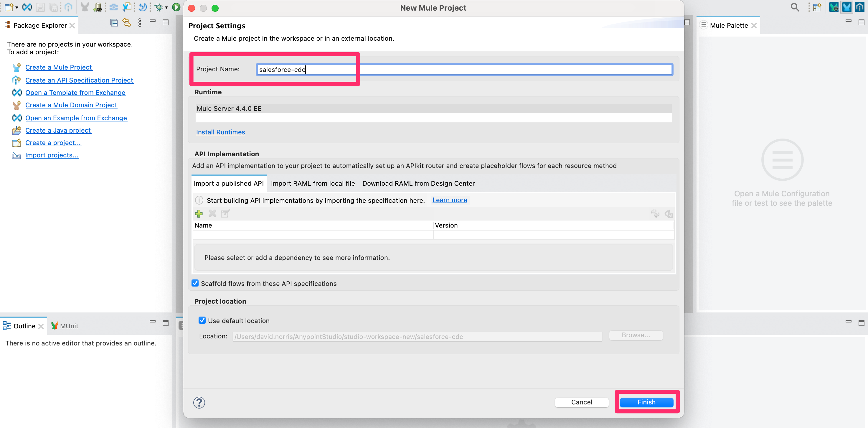Open Exchange from the main toolbar
The image size is (868, 428).
point(27,7)
